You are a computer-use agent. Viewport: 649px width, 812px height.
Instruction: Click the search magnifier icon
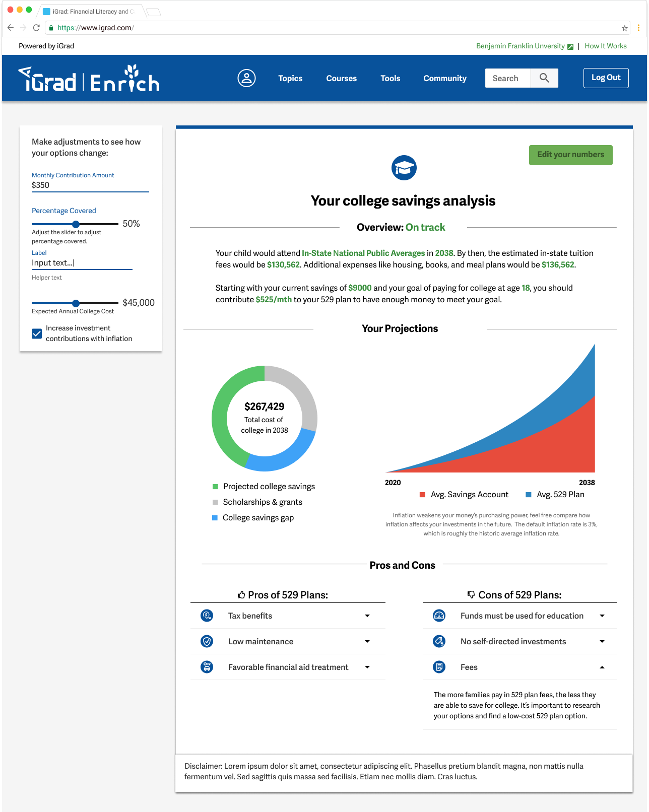(544, 78)
